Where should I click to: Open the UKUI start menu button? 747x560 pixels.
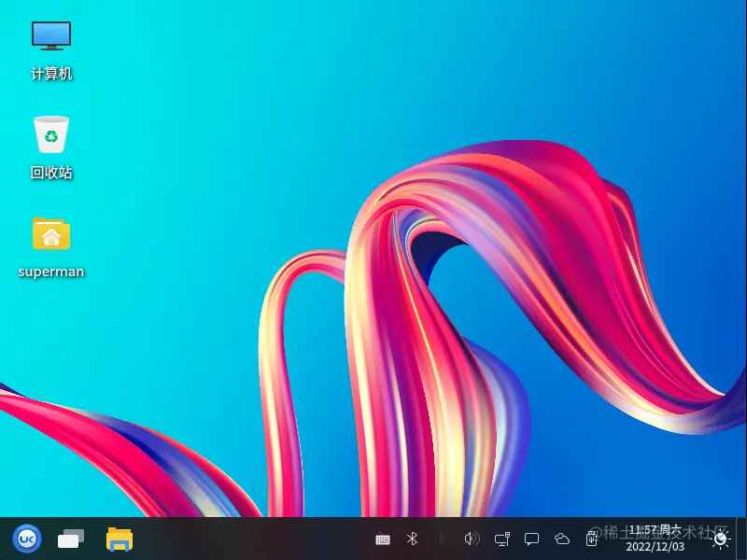[x=27, y=539]
